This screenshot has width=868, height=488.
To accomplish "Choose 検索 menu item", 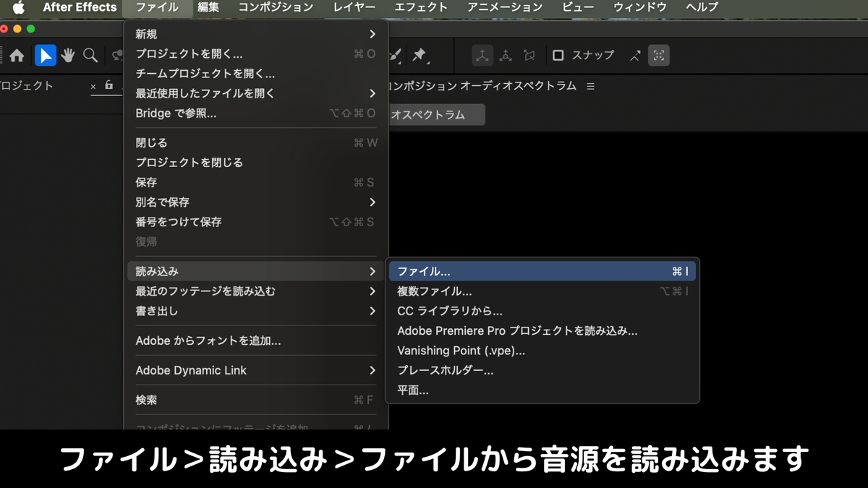I will (256, 400).
